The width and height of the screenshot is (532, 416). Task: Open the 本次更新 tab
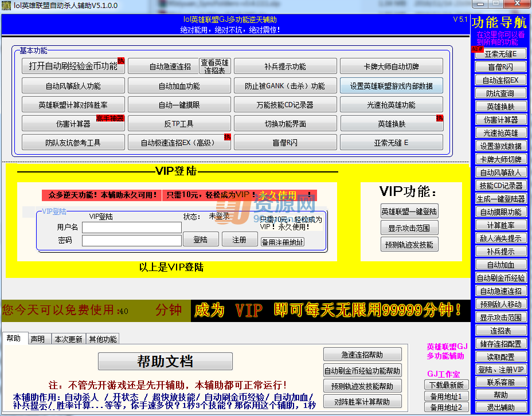(x=69, y=339)
